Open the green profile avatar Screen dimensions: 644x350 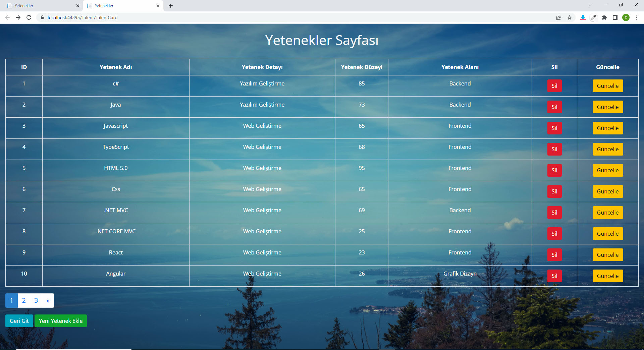pos(626,17)
